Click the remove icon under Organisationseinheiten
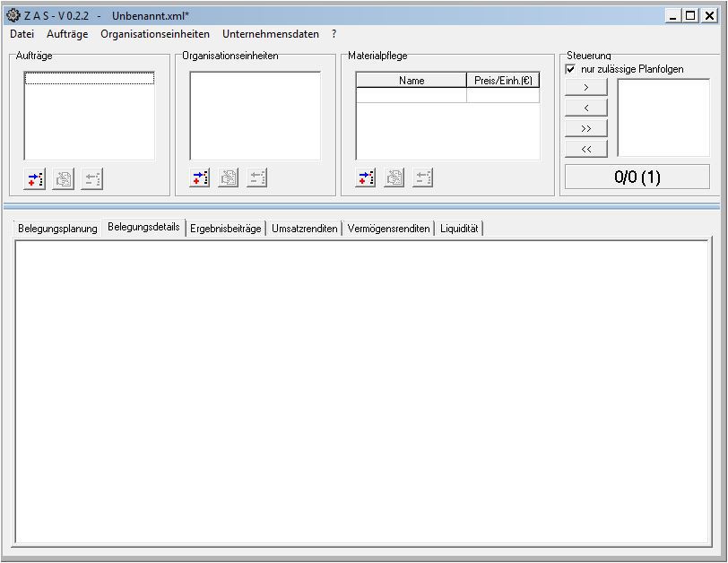This screenshot has height=563, width=728. 257,178
